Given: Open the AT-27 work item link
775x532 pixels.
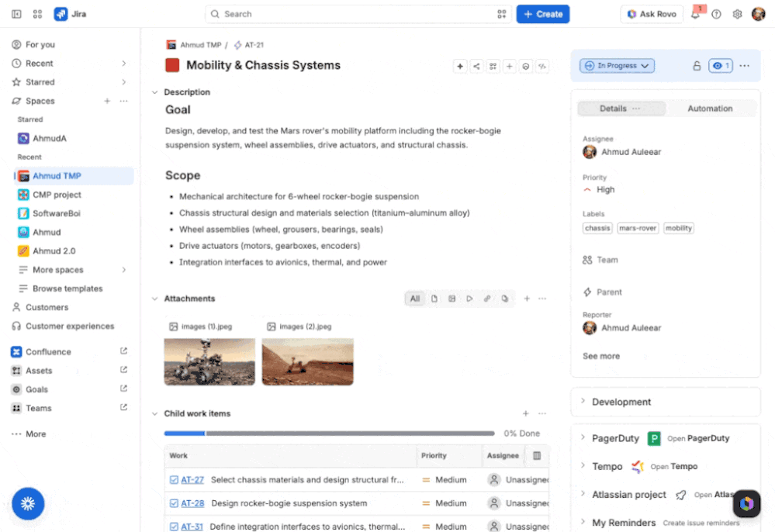Looking at the screenshot, I should [192, 479].
